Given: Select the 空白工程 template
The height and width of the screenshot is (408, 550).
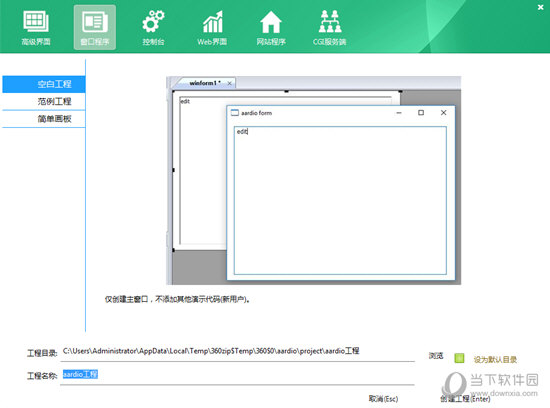Looking at the screenshot, I should pos(44,84).
